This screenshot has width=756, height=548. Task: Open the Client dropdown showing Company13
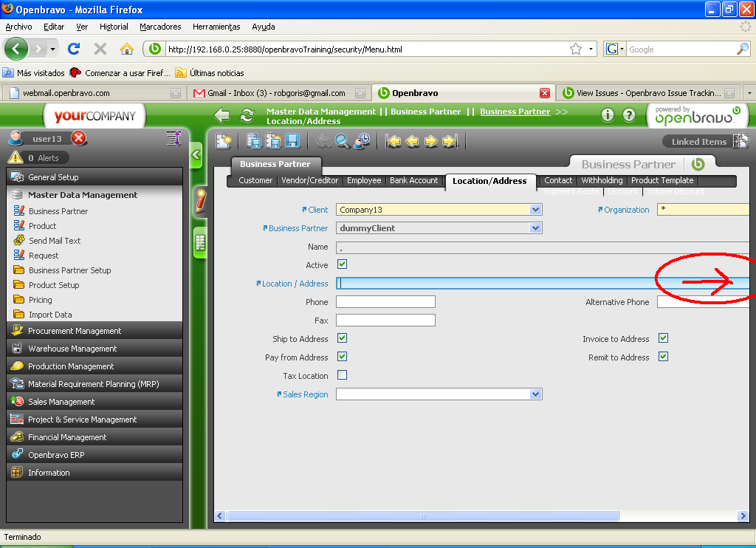click(x=536, y=210)
